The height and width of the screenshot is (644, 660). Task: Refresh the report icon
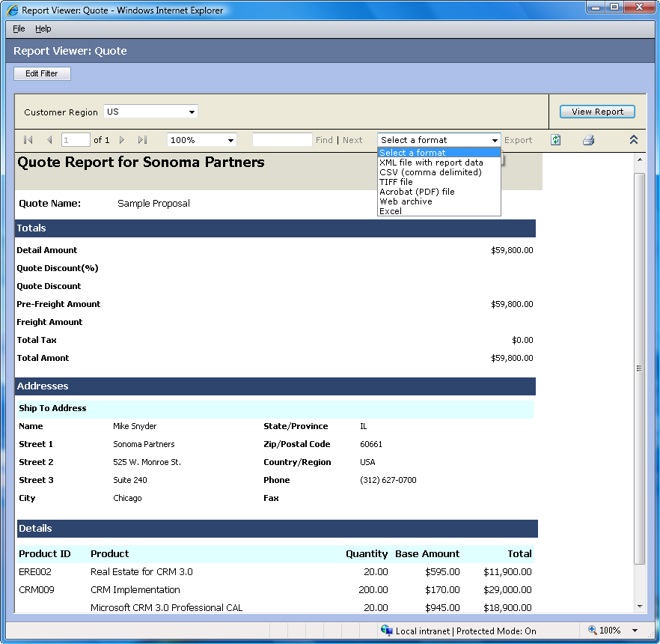555,140
